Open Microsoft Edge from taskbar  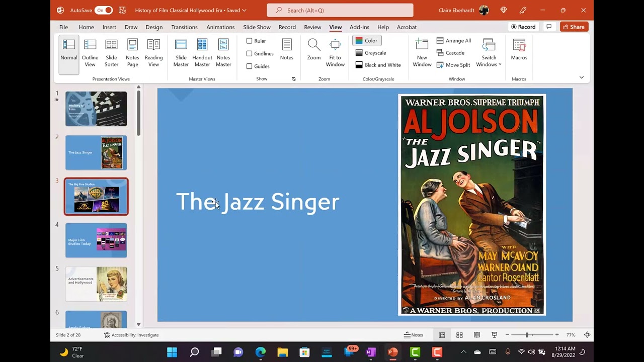pos(261,352)
